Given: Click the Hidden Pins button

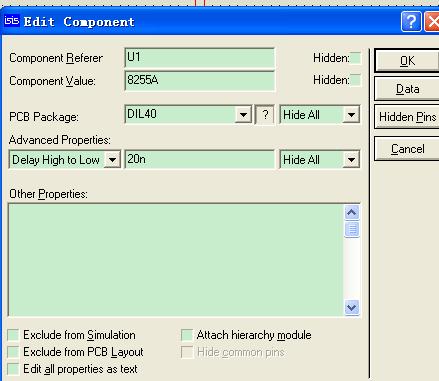Looking at the screenshot, I should [407, 117].
